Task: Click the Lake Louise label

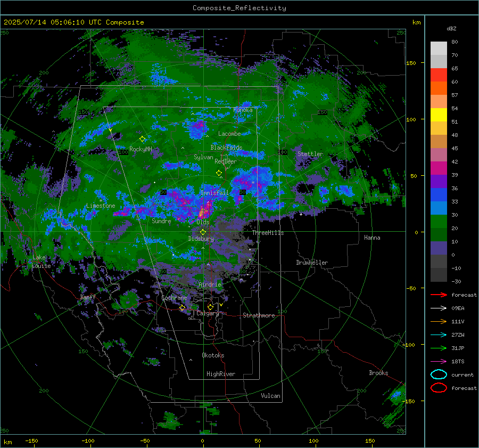Action: (x=41, y=262)
